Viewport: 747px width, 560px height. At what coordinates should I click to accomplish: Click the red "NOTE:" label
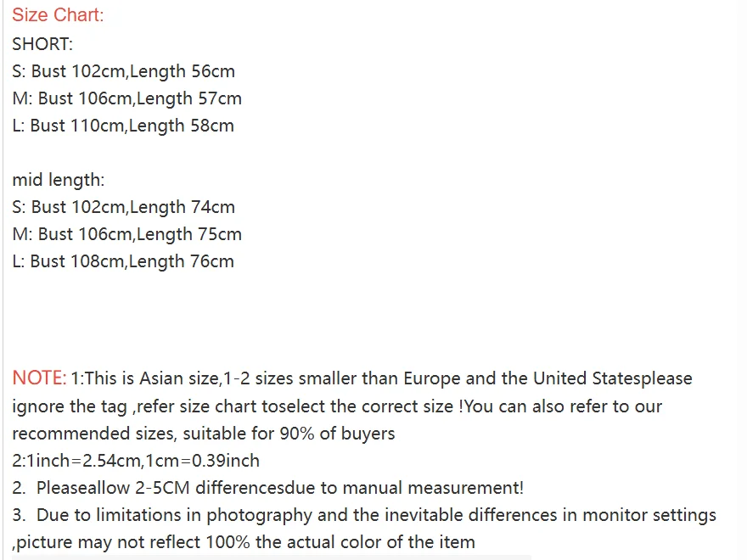[x=39, y=378]
